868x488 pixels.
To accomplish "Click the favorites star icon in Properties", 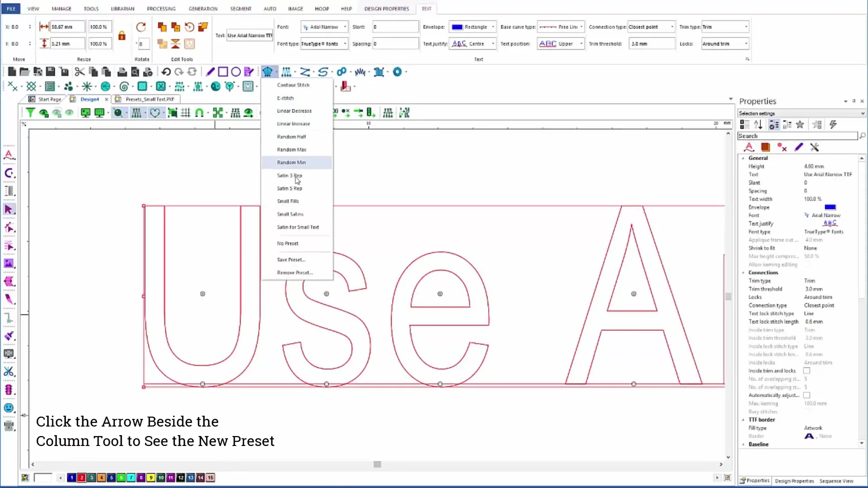I will pyautogui.click(x=800, y=125).
